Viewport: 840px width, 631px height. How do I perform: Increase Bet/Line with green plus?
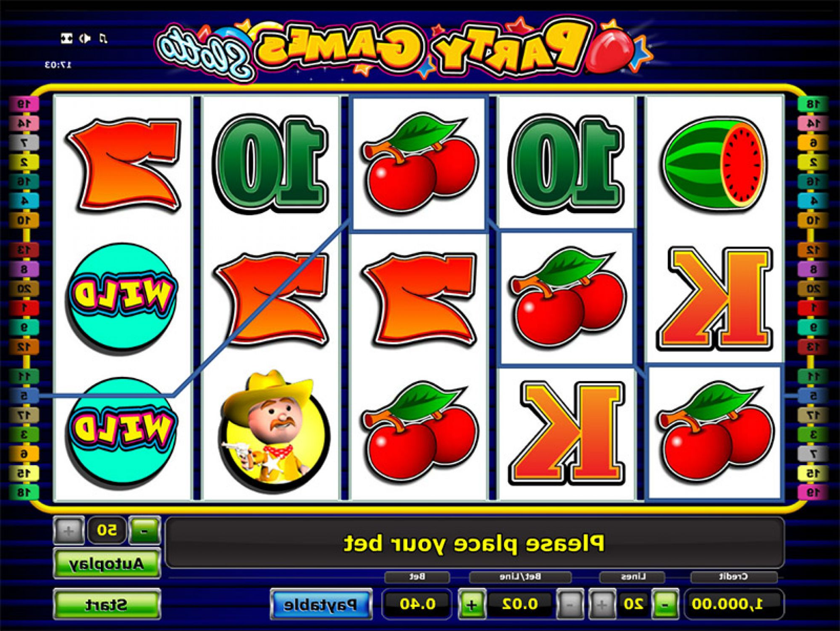(471, 604)
